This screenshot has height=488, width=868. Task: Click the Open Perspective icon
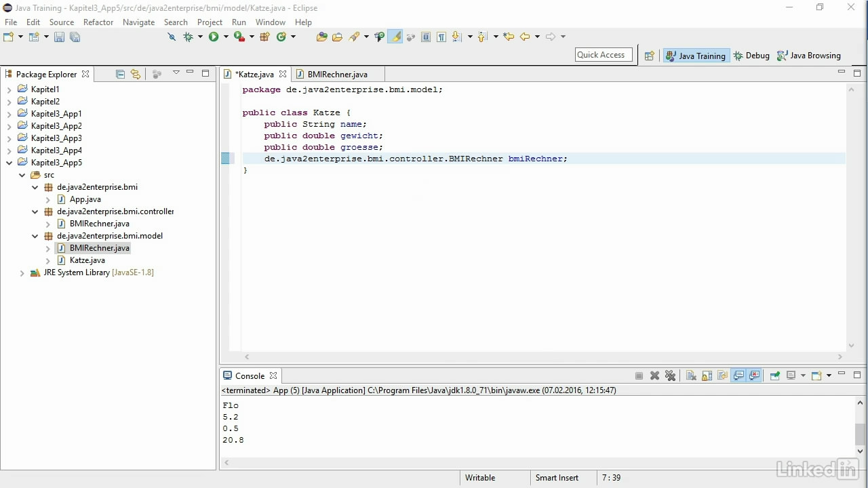click(649, 56)
